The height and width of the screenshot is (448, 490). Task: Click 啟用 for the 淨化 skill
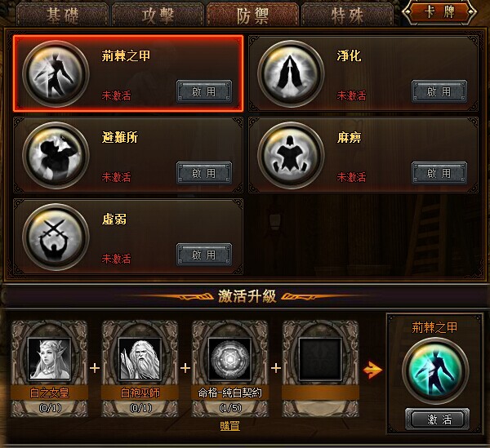pyautogui.click(x=439, y=91)
